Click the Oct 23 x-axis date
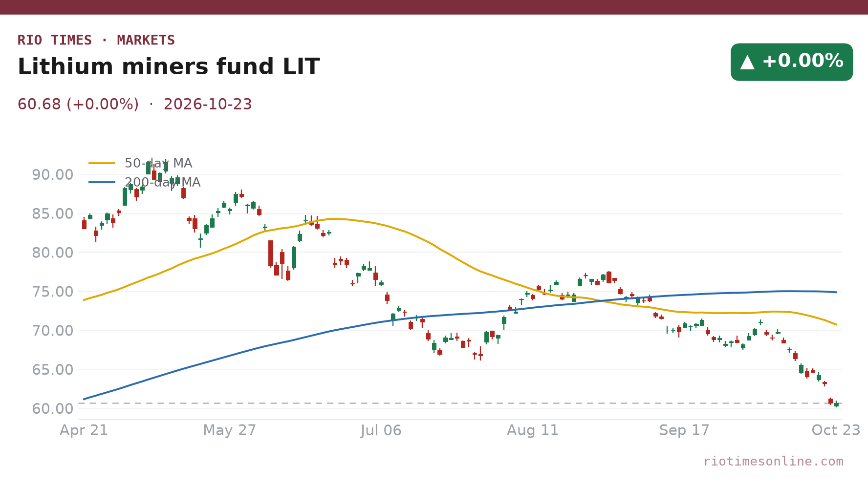The image size is (868, 488). point(836,430)
